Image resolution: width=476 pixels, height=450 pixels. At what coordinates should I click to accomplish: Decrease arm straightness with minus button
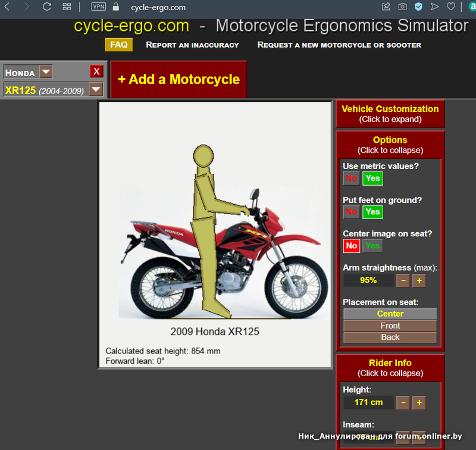click(x=403, y=280)
